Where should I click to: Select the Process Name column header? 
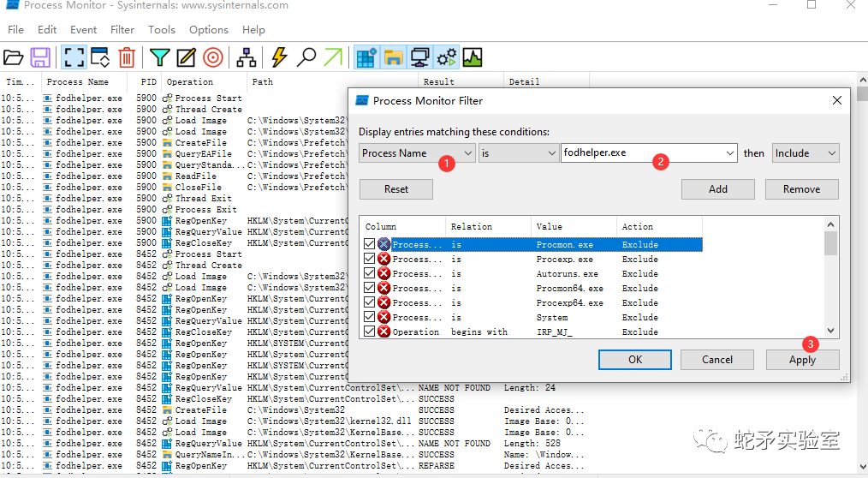[85, 82]
